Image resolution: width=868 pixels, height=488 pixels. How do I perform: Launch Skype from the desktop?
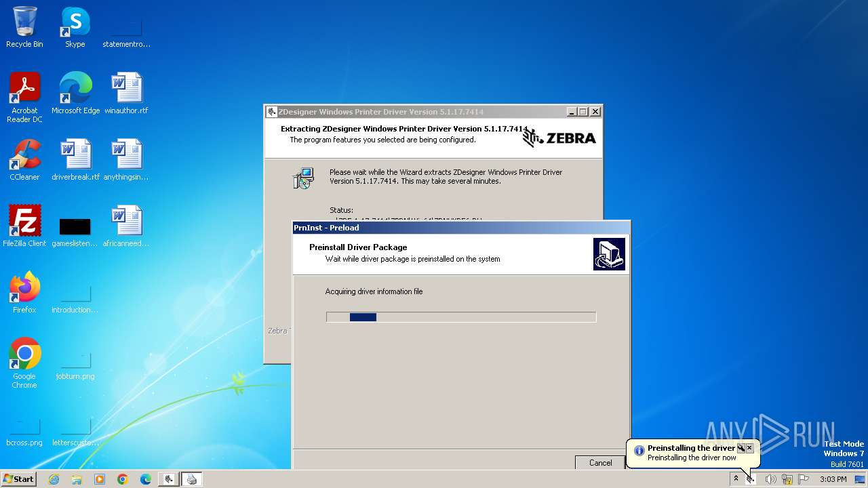pos(75,27)
